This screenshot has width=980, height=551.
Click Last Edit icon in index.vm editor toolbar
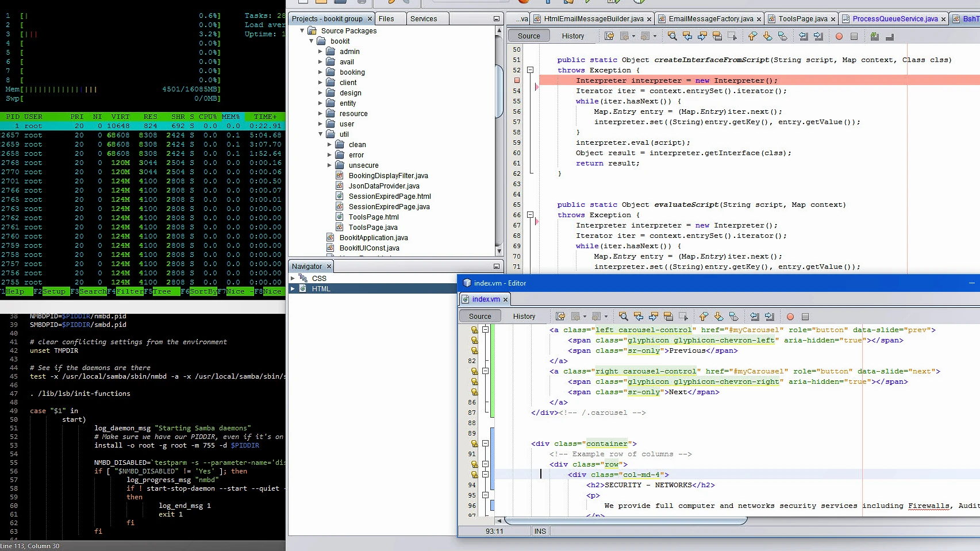[x=560, y=317]
